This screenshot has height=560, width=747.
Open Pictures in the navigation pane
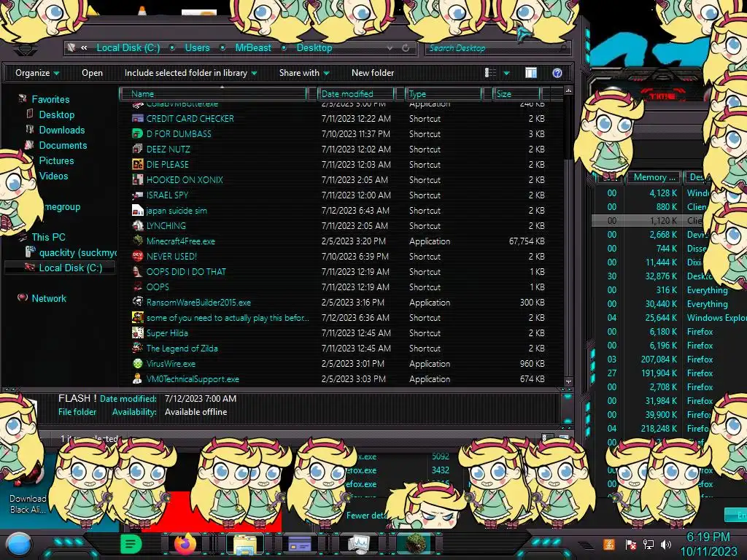(56, 160)
